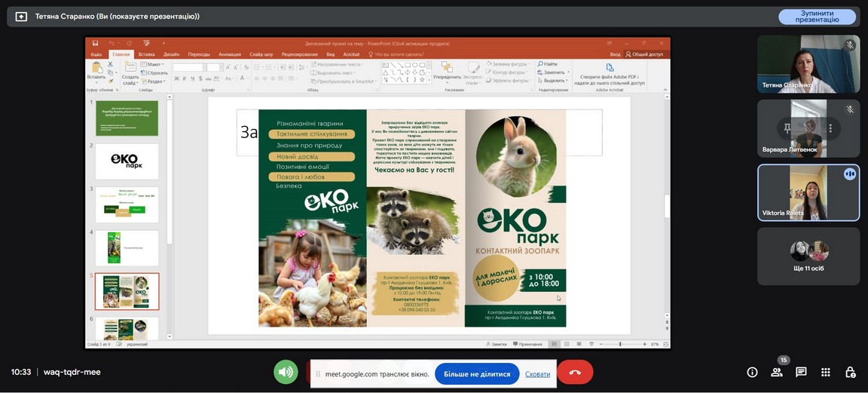The width and height of the screenshot is (868, 393).
Task: Click the Undo arrow in quick access toolbar
Action: point(112,43)
